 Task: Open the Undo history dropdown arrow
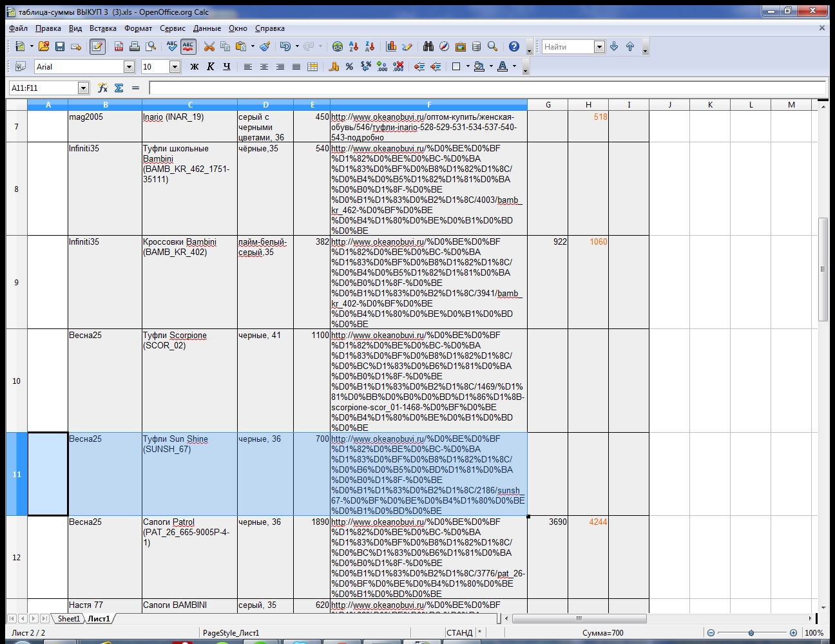pyautogui.click(x=297, y=46)
